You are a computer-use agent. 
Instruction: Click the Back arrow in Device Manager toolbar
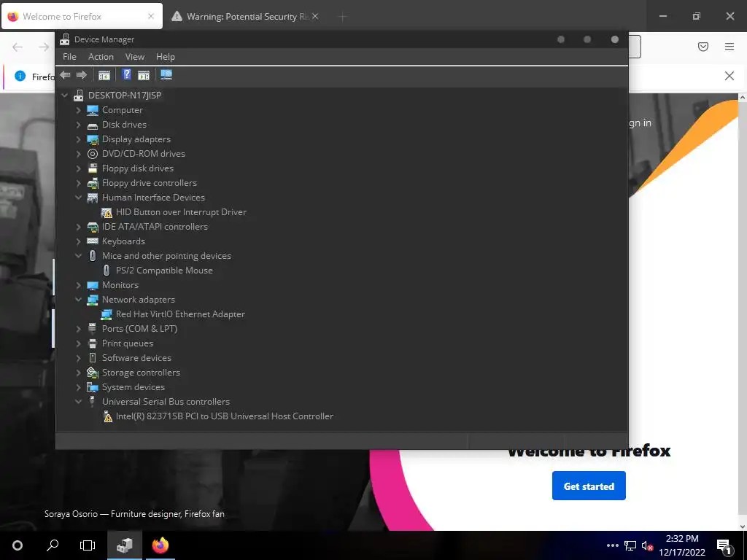click(65, 75)
